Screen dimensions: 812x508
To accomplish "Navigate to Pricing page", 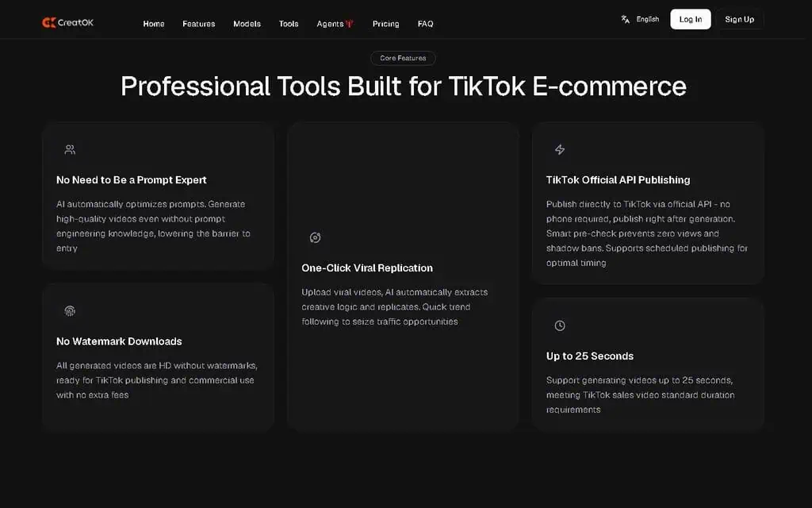I will (386, 24).
